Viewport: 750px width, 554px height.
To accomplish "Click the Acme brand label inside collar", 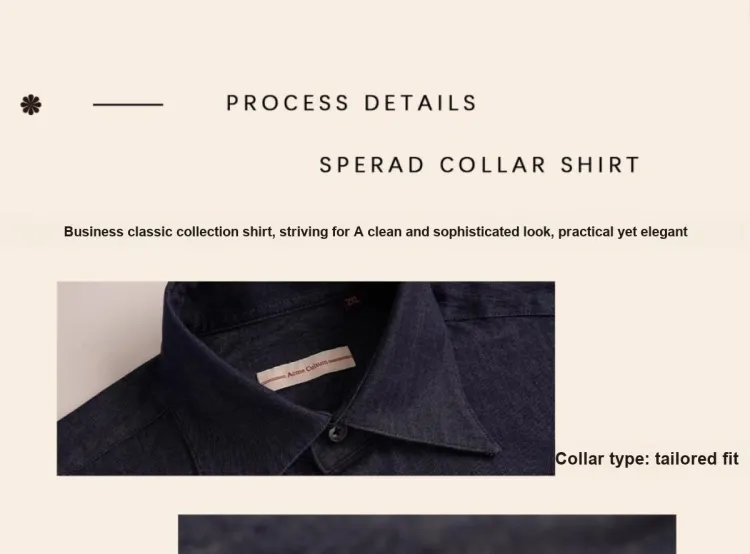I will [307, 368].
